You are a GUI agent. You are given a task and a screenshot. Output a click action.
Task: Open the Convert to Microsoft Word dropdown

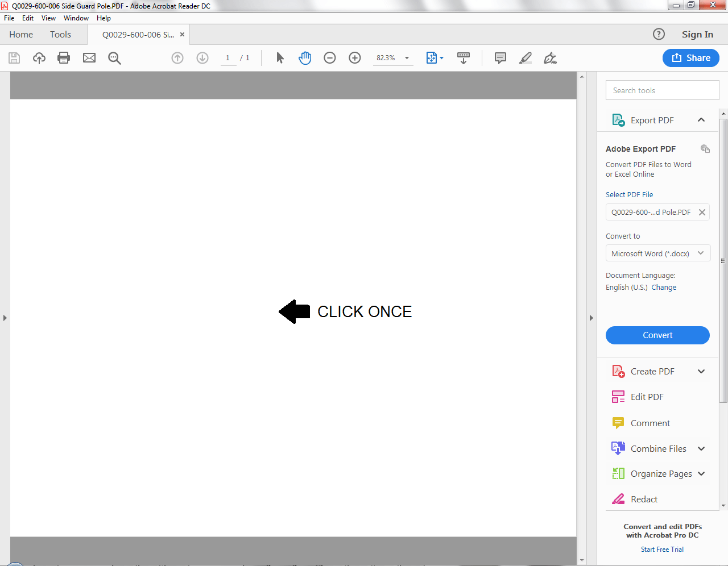pos(658,253)
